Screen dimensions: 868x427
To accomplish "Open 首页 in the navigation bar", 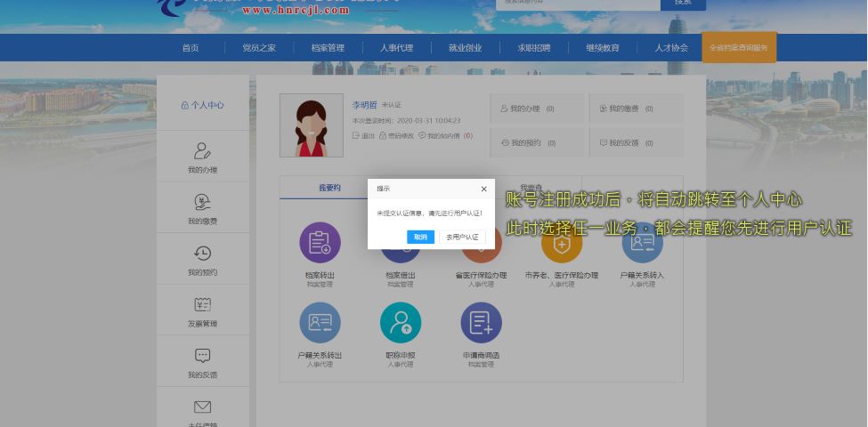I will pos(190,48).
